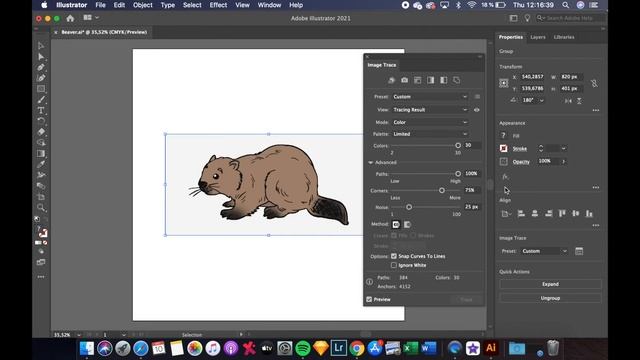The image size is (640, 360).
Task: Click Expand quick action button
Action: 550,284
